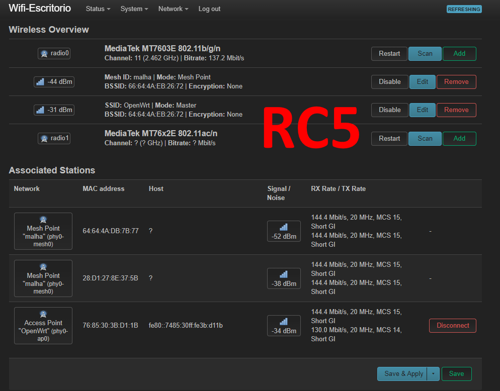Expand the Save & Apply dropdown arrow

click(x=433, y=374)
